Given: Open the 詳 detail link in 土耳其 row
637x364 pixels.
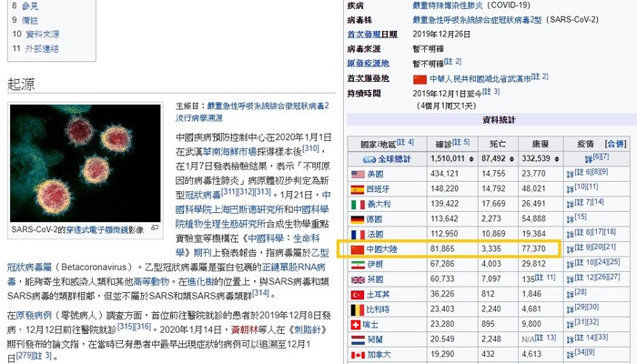Looking at the screenshot, I should 571,296.
